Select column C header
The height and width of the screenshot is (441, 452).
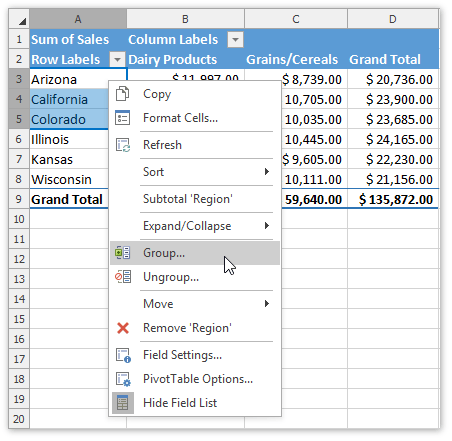pos(296,19)
